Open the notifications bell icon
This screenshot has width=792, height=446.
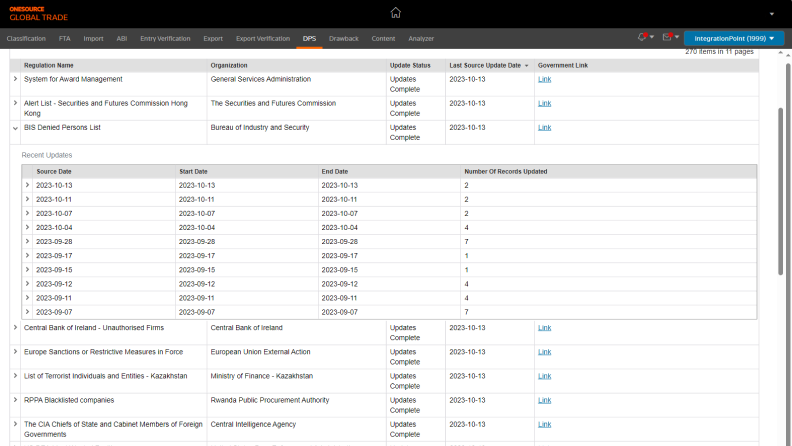pos(642,38)
